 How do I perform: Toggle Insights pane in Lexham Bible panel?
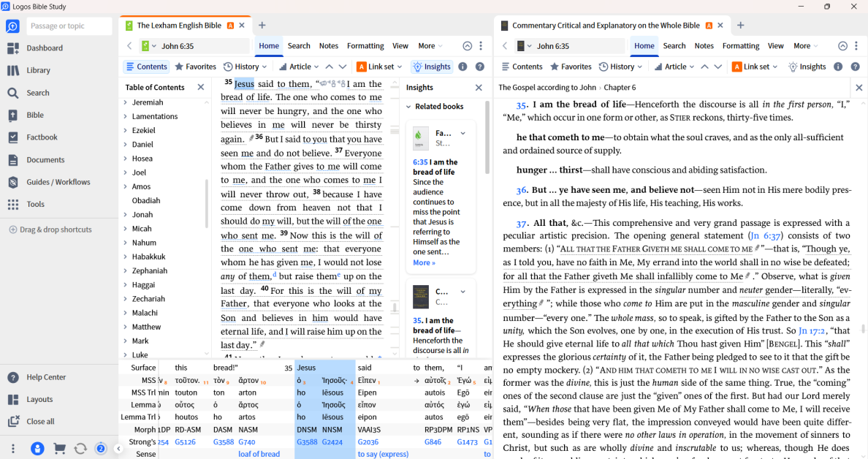click(432, 67)
